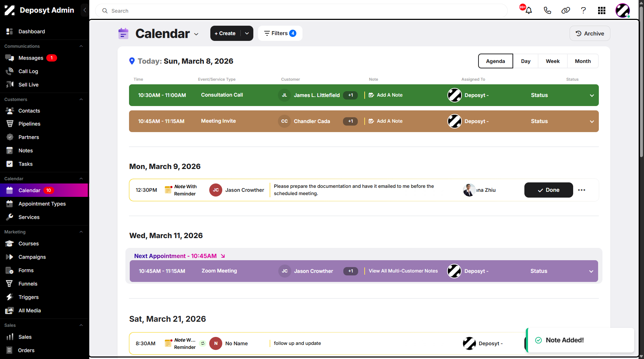644x359 pixels.
Task: Open the Calendar title dropdown
Action: tap(196, 34)
